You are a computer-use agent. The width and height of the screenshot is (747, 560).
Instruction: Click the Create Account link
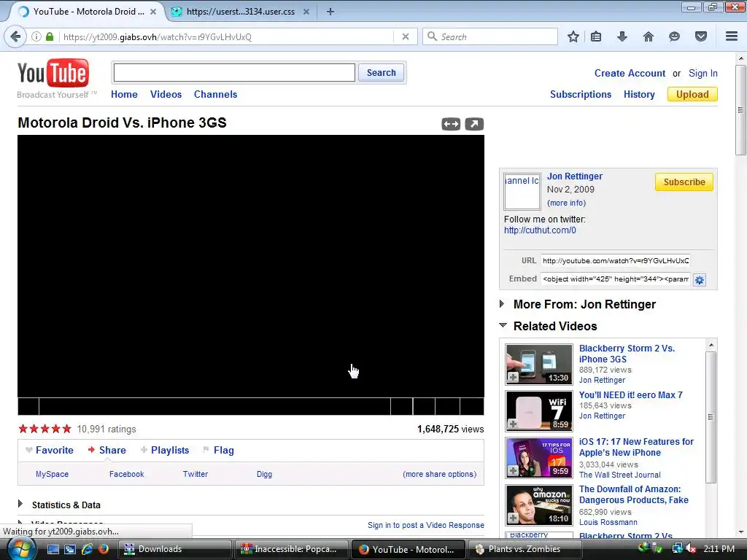click(x=630, y=74)
